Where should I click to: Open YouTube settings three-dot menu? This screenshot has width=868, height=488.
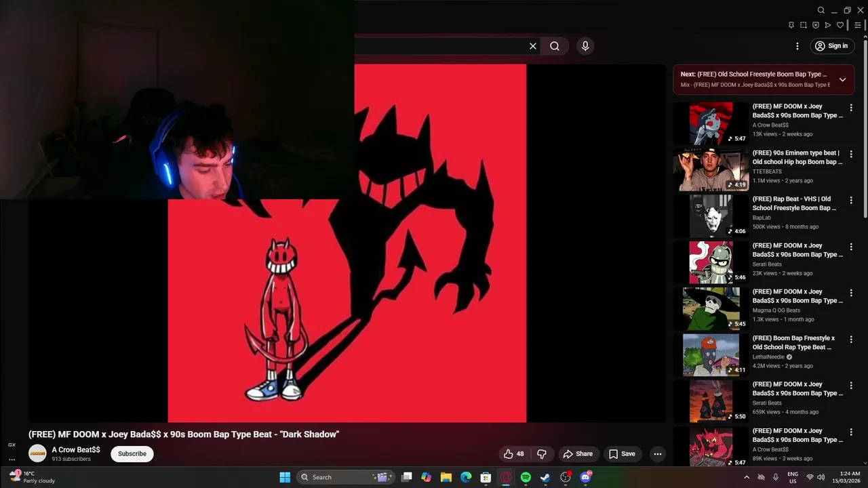click(x=797, y=46)
